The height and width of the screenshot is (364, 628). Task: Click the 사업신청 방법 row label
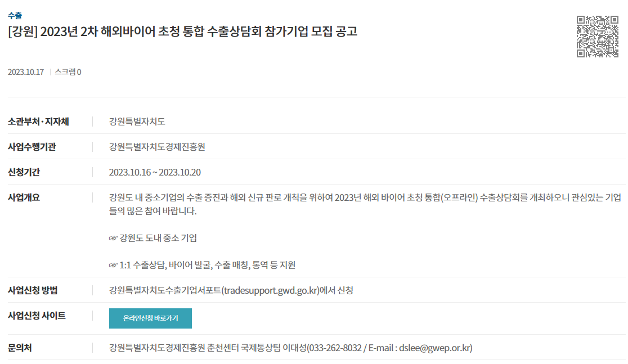(x=33, y=290)
